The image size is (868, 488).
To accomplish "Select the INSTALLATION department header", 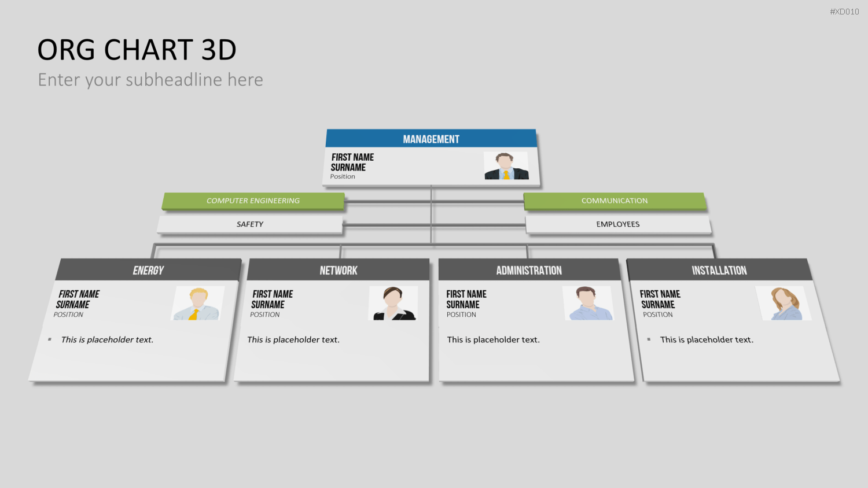I will 719,270.
